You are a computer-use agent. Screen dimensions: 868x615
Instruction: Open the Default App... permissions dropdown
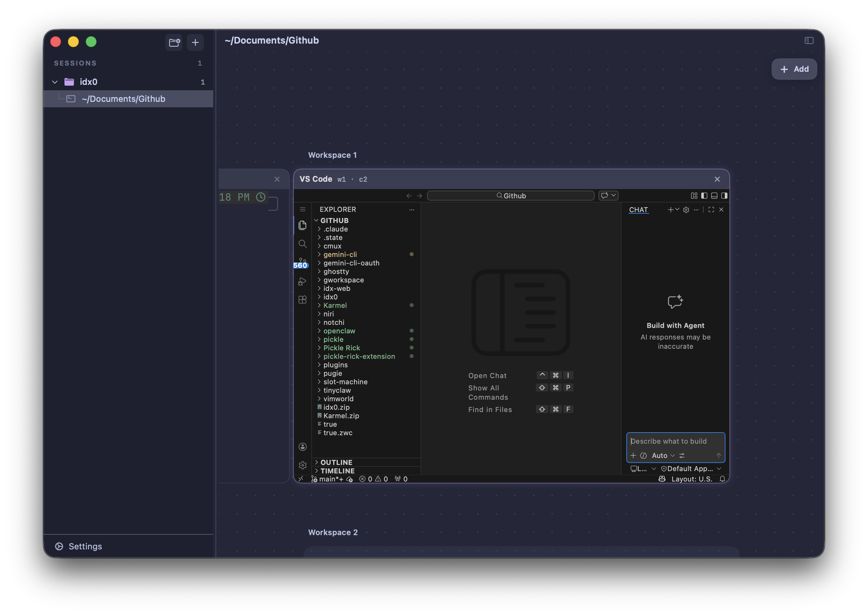tap(692, 469)
